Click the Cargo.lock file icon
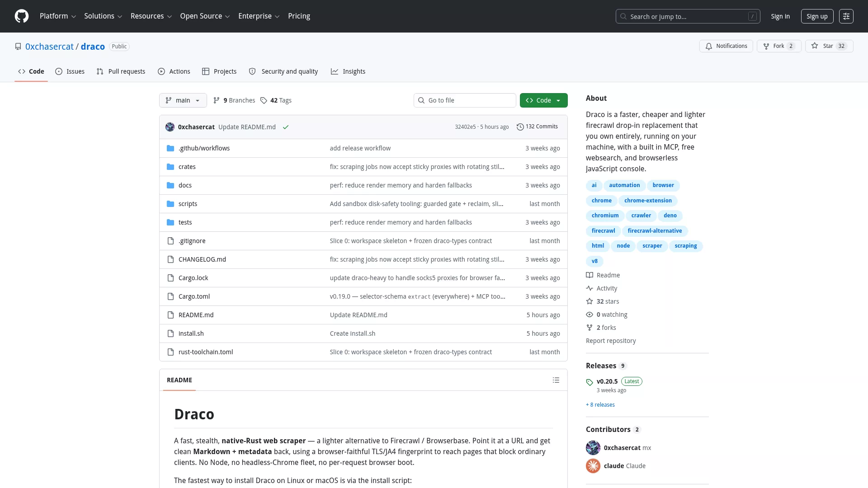Screen dimensions: 868x488 (x=170, y=278)
